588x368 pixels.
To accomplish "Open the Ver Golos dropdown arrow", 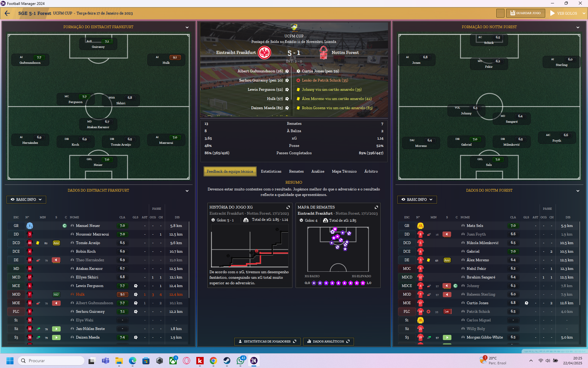I will tap(584, 13).
